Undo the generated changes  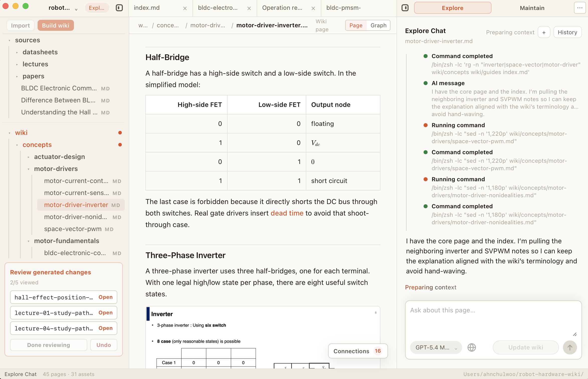point(104,345)
